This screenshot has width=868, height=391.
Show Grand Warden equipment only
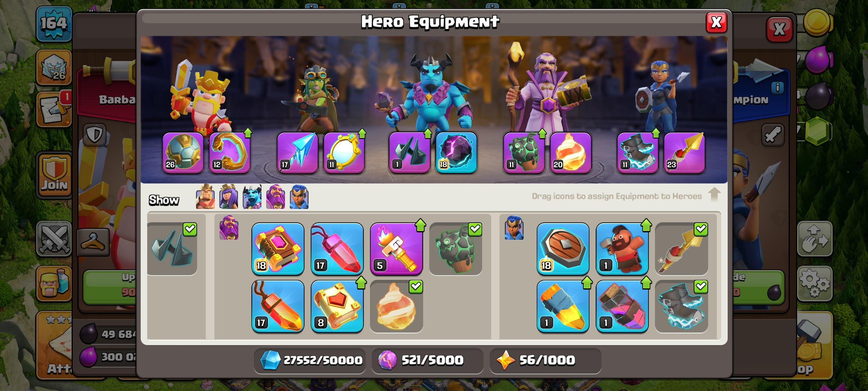(276, 197)
